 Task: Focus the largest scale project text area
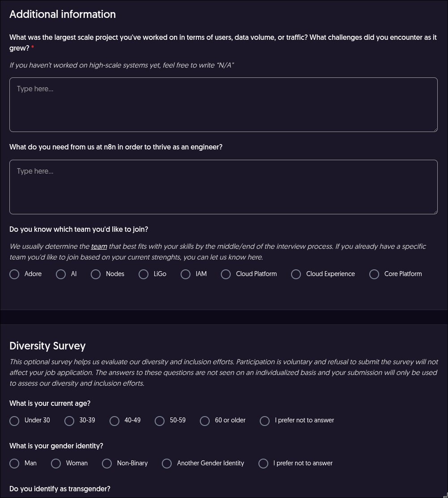point(224,105)
